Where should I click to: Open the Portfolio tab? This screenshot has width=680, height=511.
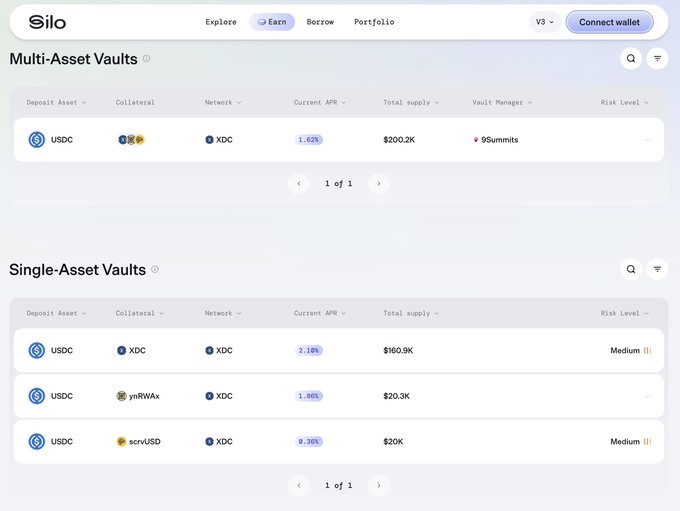[x=374, y=22]
